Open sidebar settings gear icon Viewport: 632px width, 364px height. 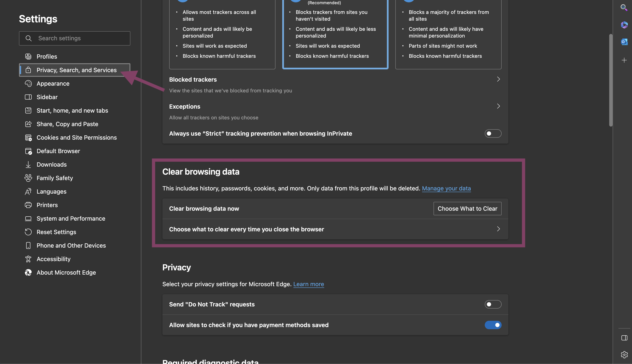coord(624,355)
